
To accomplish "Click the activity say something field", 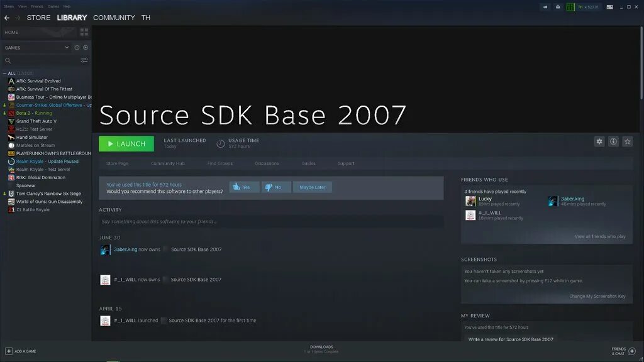I will pyautogui.click(x=271, y=222).
